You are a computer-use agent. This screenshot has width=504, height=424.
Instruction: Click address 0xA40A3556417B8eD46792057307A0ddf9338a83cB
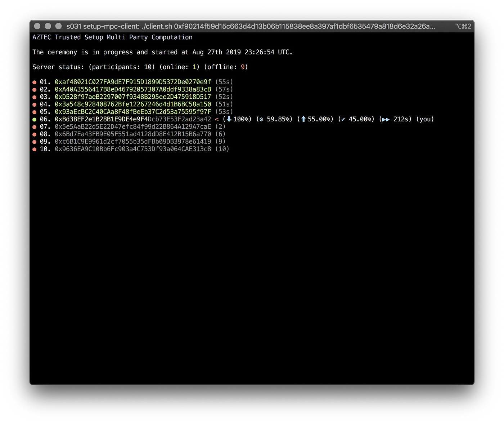pos(133,89)
